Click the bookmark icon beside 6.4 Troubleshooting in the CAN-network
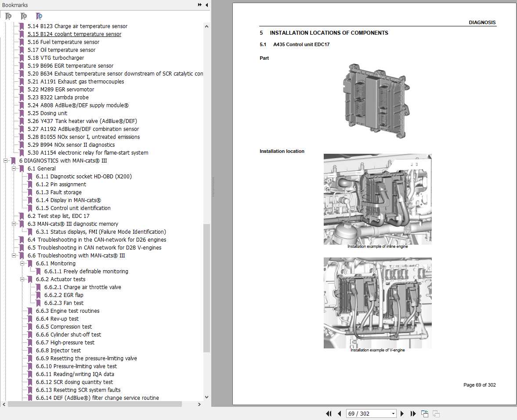 click(22, 240)
